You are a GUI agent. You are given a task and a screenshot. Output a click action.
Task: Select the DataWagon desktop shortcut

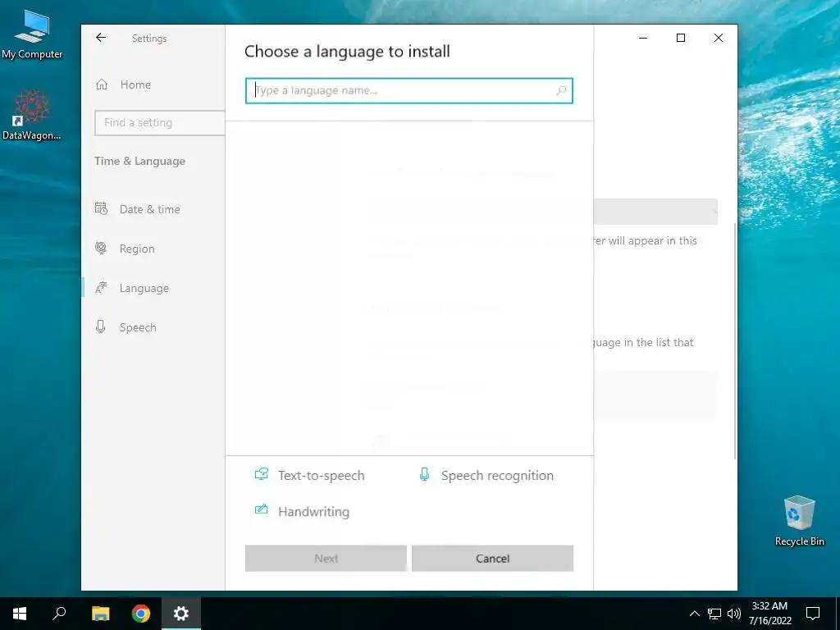tap(32, 115)
